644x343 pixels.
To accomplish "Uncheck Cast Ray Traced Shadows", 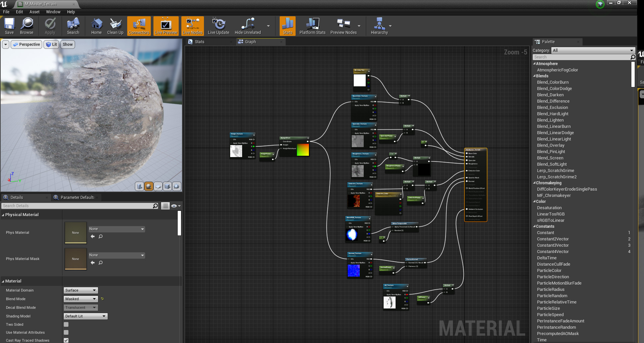I will pyautogui.click(x=66, y=340).
